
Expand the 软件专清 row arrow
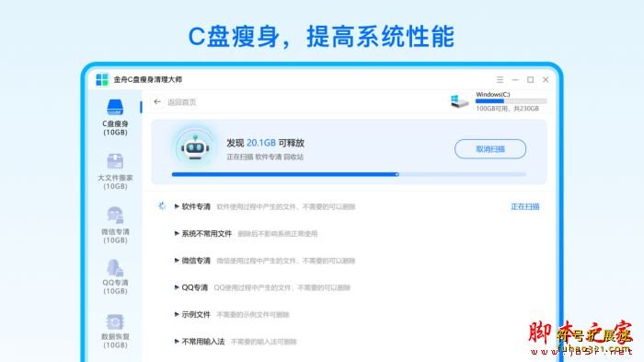click(x=177, y=206)
